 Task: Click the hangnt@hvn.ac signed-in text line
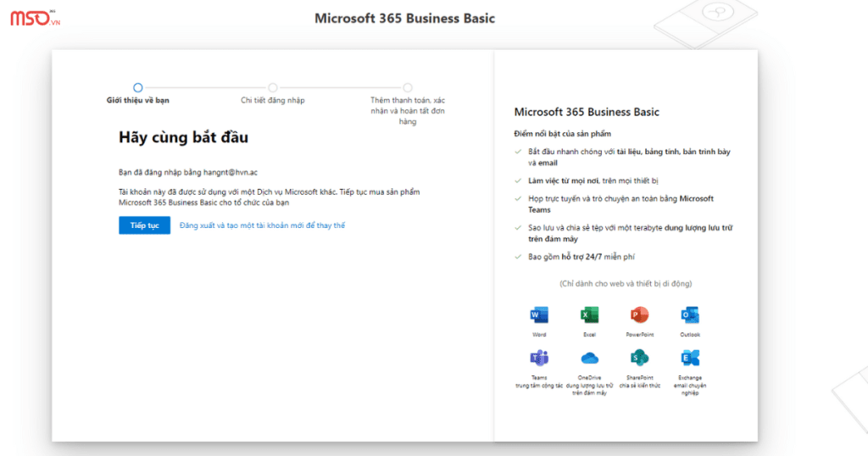pos(188,172)
